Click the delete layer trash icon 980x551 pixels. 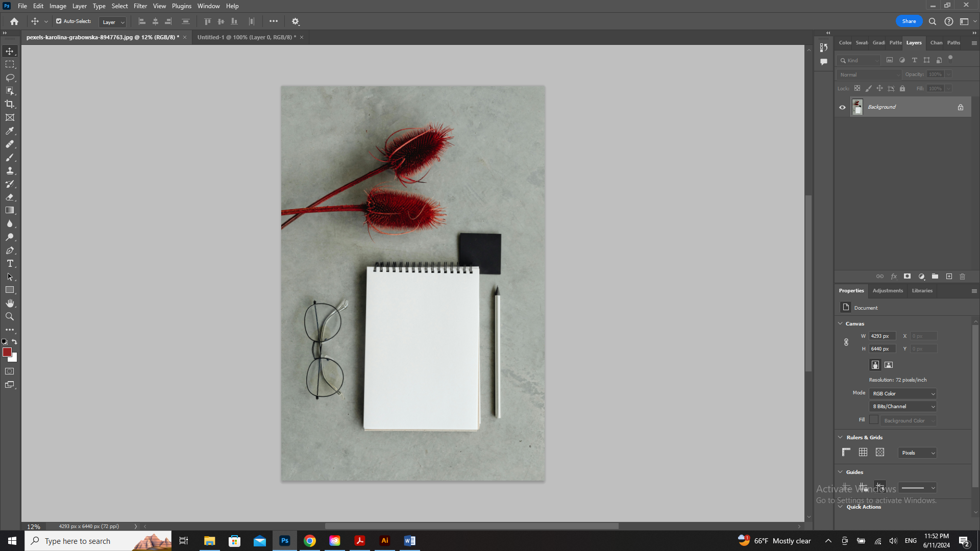tap(962, 276)
